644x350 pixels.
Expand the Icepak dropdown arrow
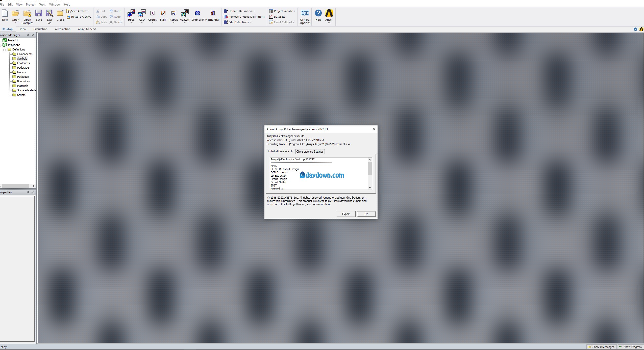(174, 23)
